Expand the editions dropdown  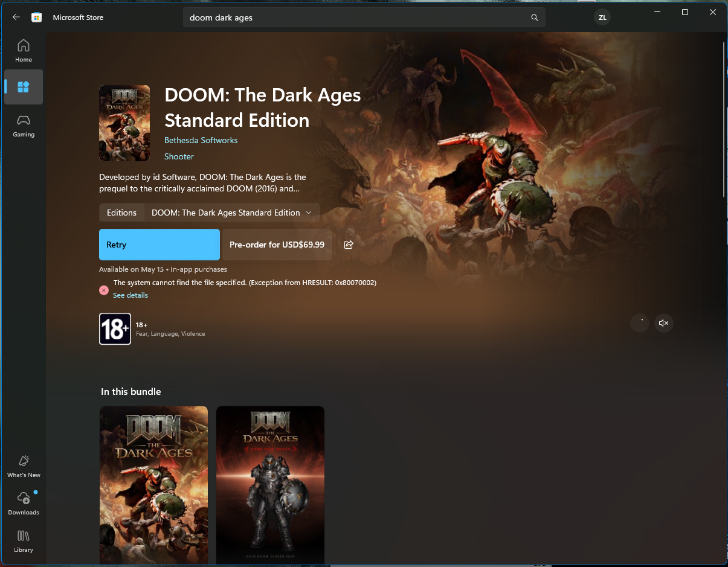coord(232,213)
